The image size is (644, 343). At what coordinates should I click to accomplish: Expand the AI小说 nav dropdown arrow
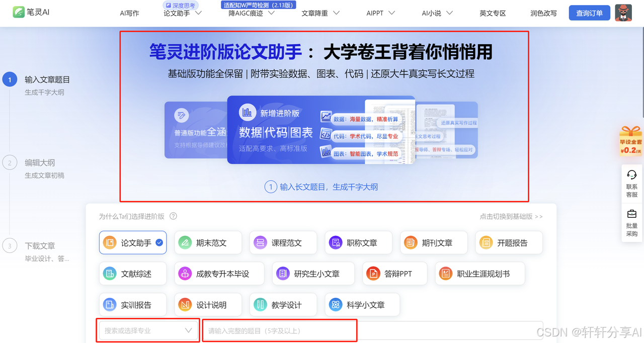[449, 13]
